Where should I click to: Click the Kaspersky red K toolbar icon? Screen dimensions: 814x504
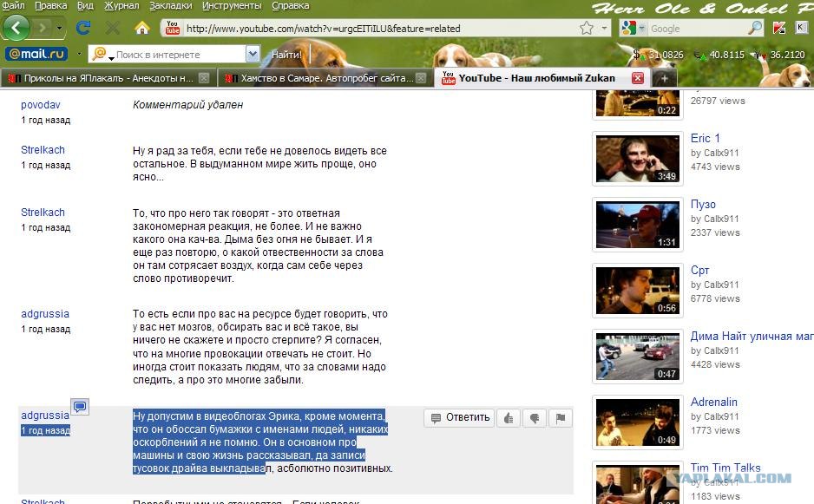[x=779, y=28]
